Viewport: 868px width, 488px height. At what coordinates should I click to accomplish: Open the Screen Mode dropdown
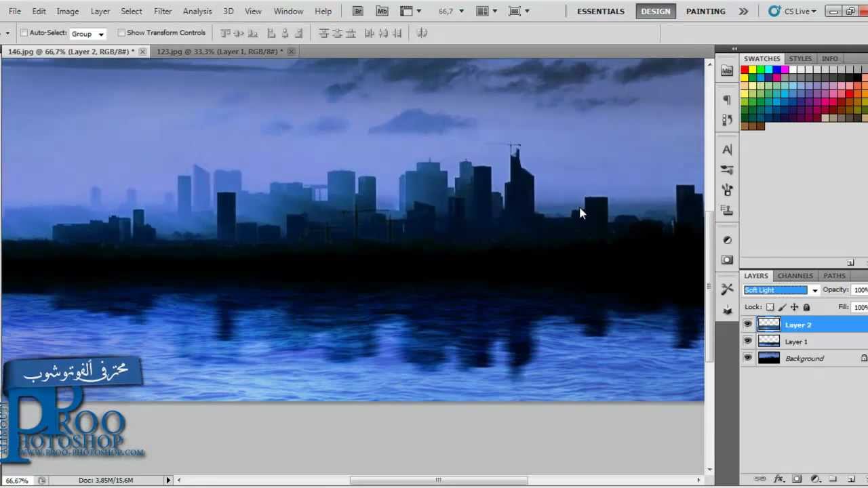tap(519, 11)
